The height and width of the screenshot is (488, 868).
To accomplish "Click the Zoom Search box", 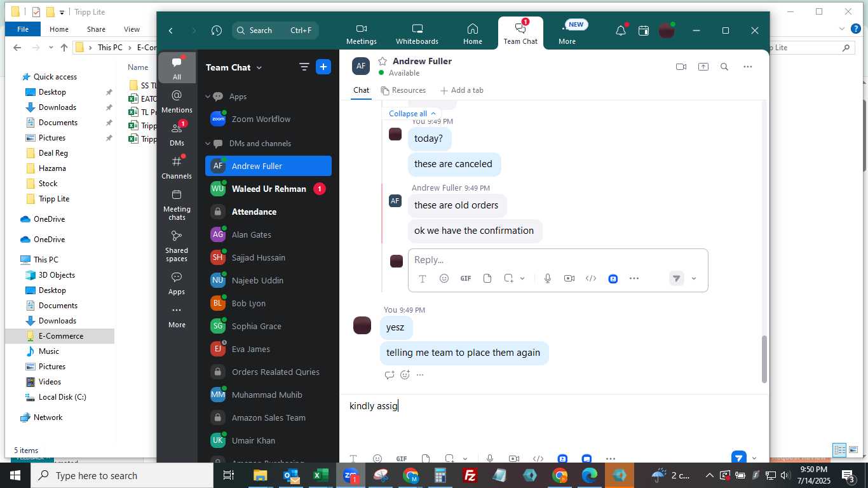I will 275,30.
